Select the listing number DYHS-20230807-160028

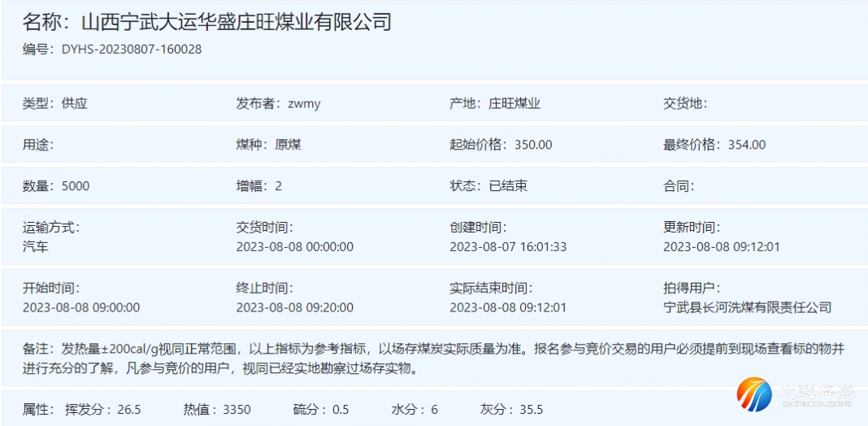point(132,49)
